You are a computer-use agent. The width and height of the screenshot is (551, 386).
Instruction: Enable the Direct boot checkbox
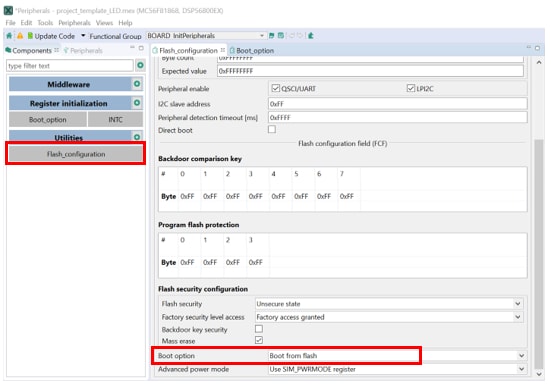272,129
